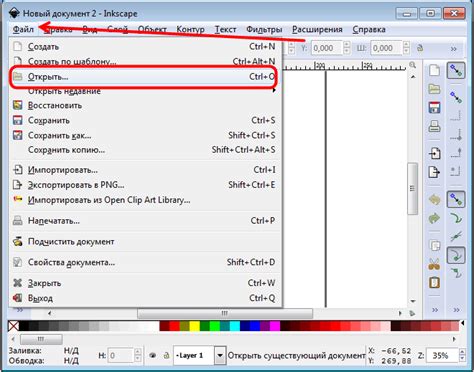Expand the commands bar >> overflow chevron
This screenshot has height=372, width=474.
click(x=435, y=310)
